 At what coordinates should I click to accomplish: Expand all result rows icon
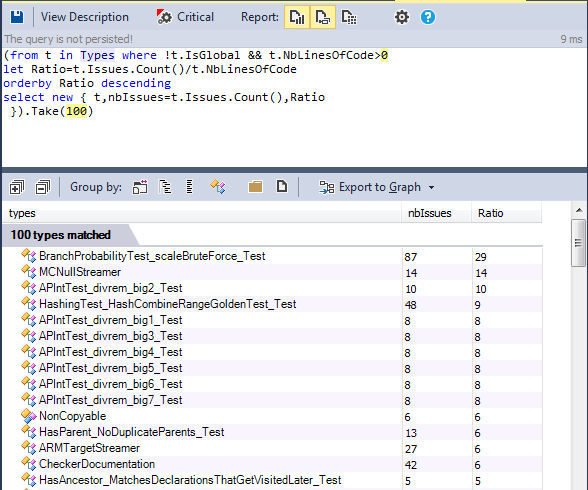coord(17,187)
